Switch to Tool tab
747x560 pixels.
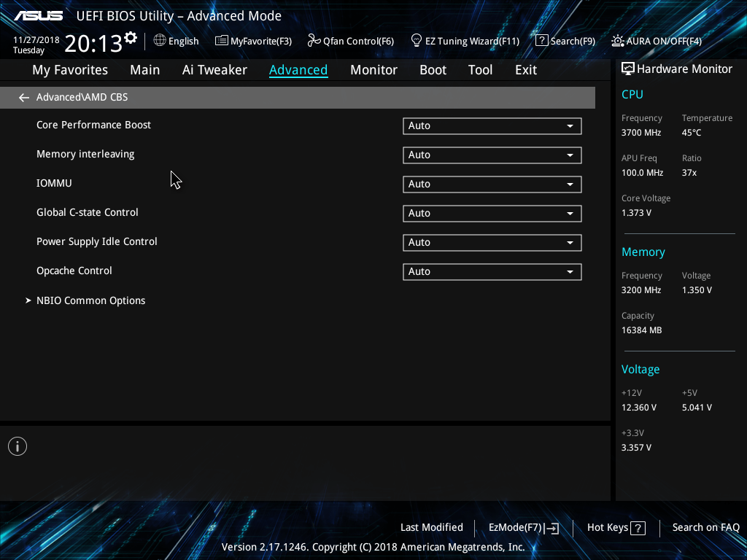(480, 70)
